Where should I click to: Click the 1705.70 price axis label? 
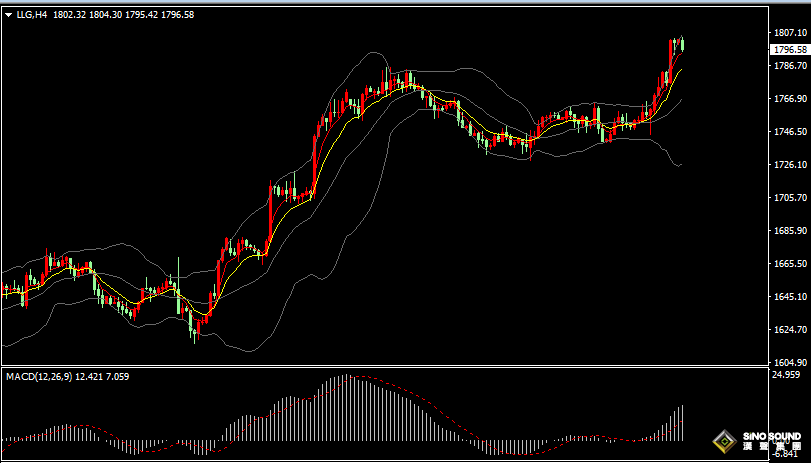pyautogui.click(x=789, y=198)
